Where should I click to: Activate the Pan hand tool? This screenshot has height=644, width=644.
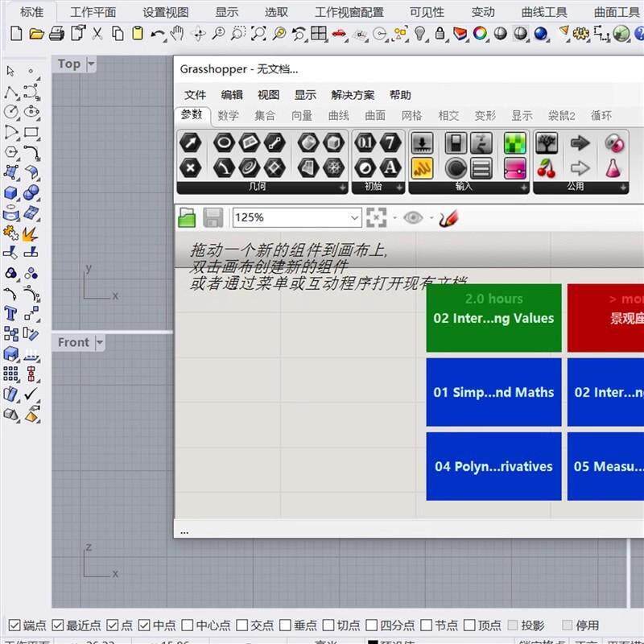coord(177,33)
